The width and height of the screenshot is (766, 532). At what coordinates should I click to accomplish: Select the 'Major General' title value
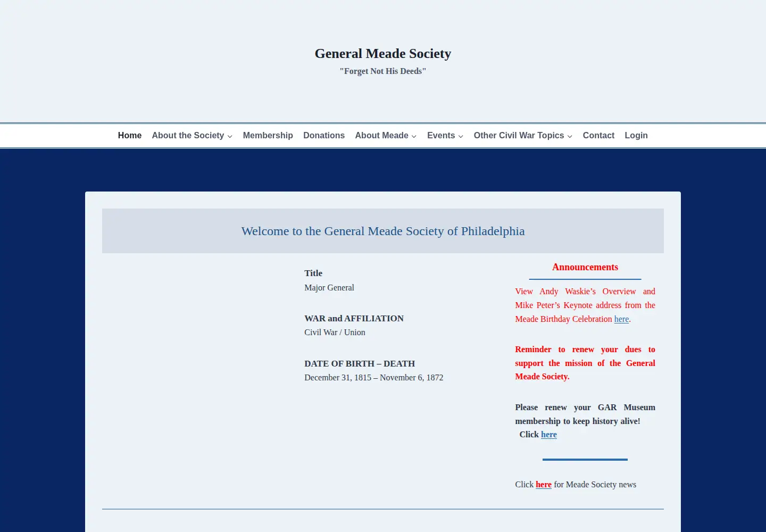click(329, 288)
